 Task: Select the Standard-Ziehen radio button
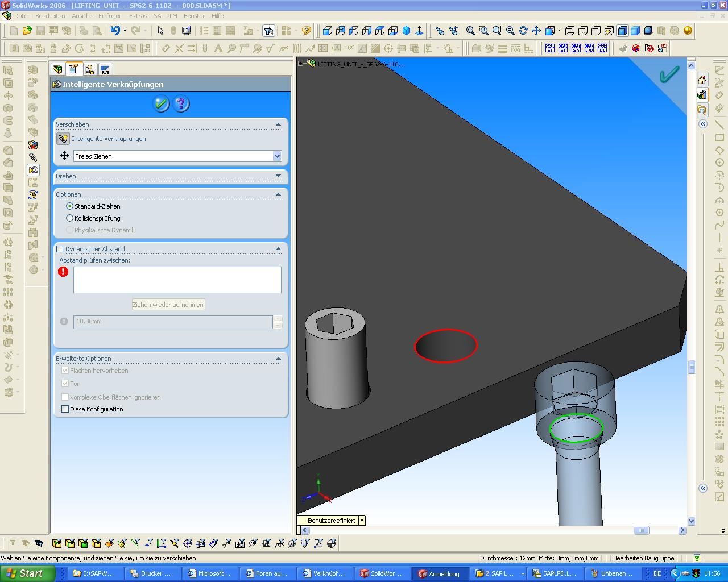pyautogui.click(x=70, y=206)
